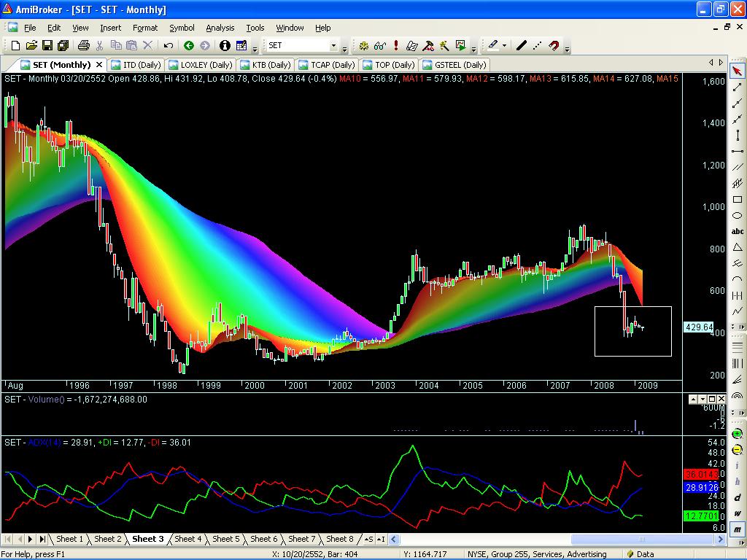Open the Analysis menu
This screenshot has width=747, height=560.
[x=220, y=28]
